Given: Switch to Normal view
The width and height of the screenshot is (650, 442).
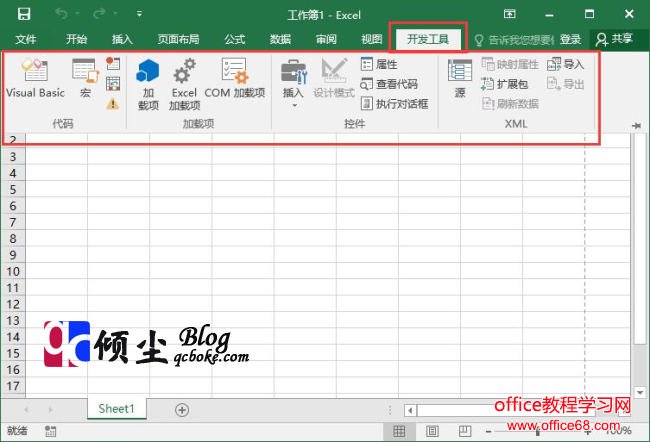Looking at the screenshot, I should tap(399, 432).
